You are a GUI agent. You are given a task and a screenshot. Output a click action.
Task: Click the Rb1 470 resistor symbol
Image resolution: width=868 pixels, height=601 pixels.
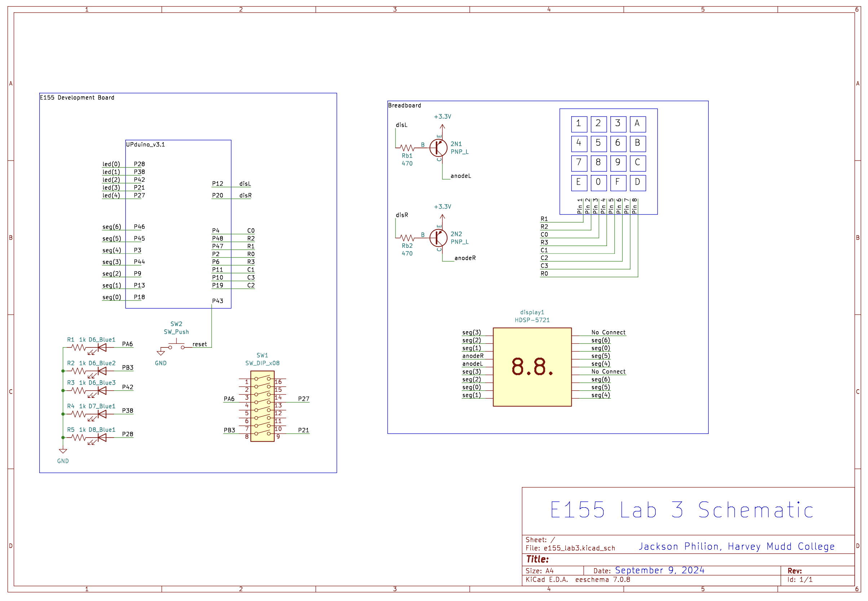click(407, 148)
